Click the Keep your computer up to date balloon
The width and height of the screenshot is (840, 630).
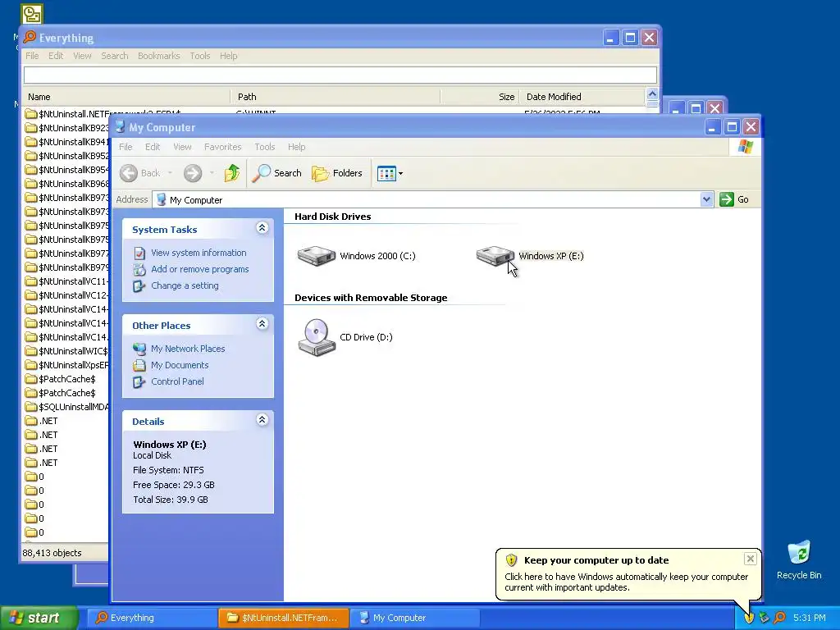coord(628,573)
